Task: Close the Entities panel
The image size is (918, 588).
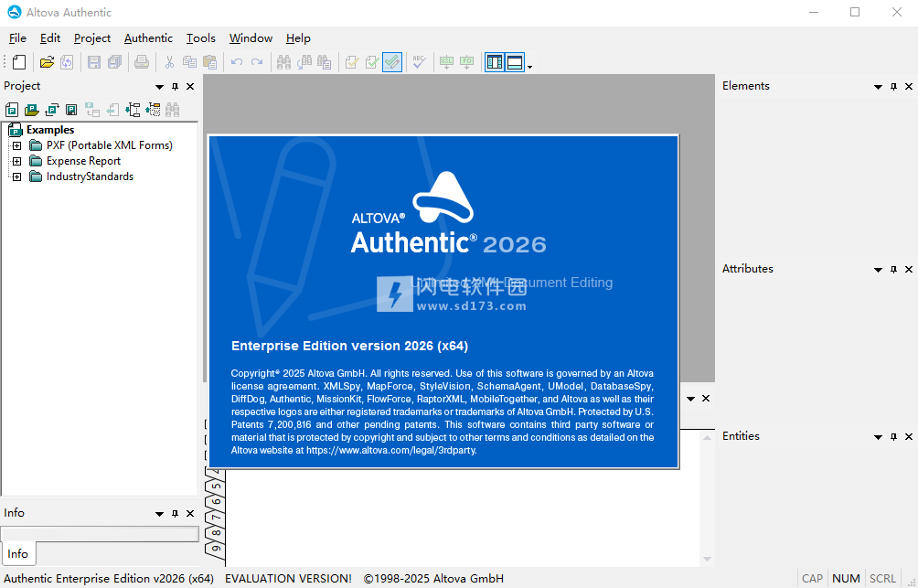Action: 909,437
